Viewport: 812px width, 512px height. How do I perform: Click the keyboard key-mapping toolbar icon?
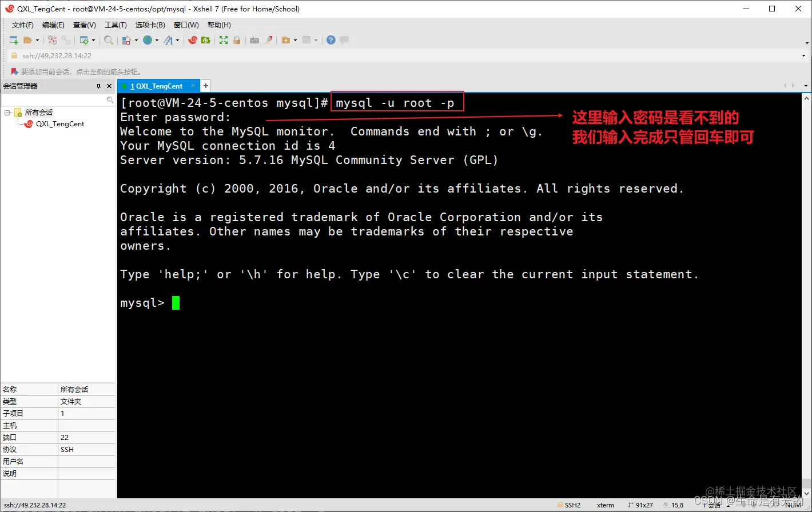coord(254,40)
